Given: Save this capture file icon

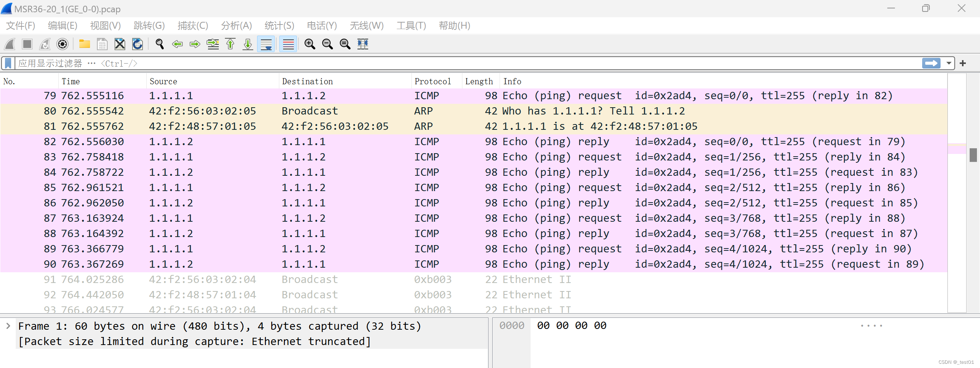Looking at the screenshot, I should point(102,44).
